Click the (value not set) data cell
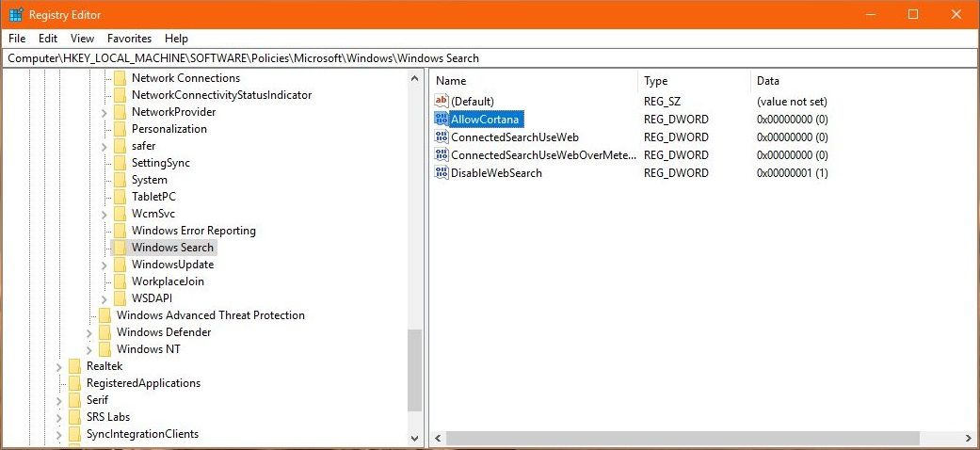The height and width of the screenshot is (450, 980). pyautogui.click(x=792, y=102)
